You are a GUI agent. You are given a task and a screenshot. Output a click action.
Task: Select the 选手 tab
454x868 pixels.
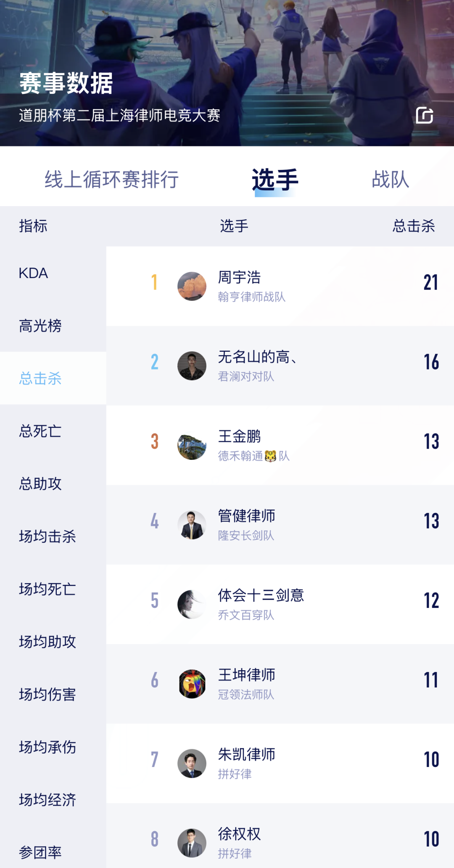point(275,180)
